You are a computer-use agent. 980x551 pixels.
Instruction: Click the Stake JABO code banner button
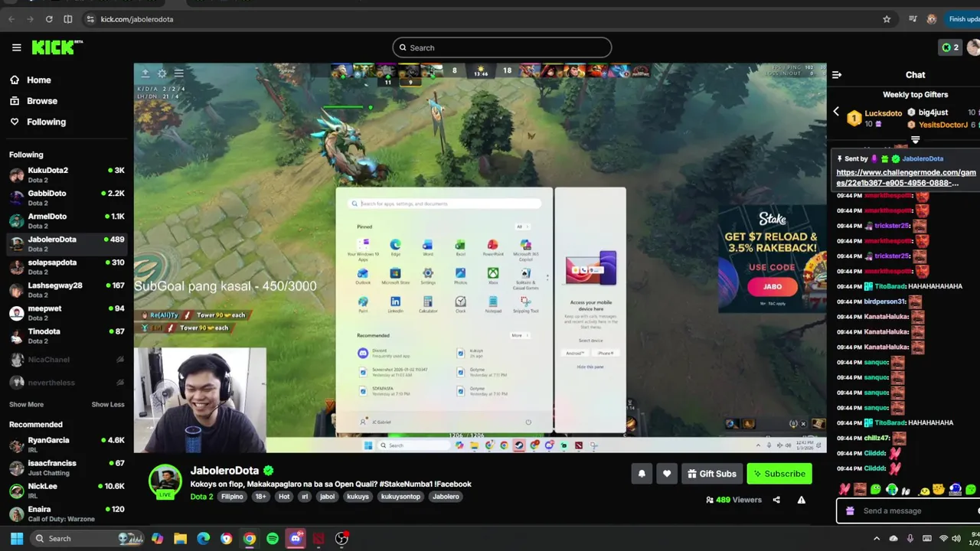click(x=773, y=286)
